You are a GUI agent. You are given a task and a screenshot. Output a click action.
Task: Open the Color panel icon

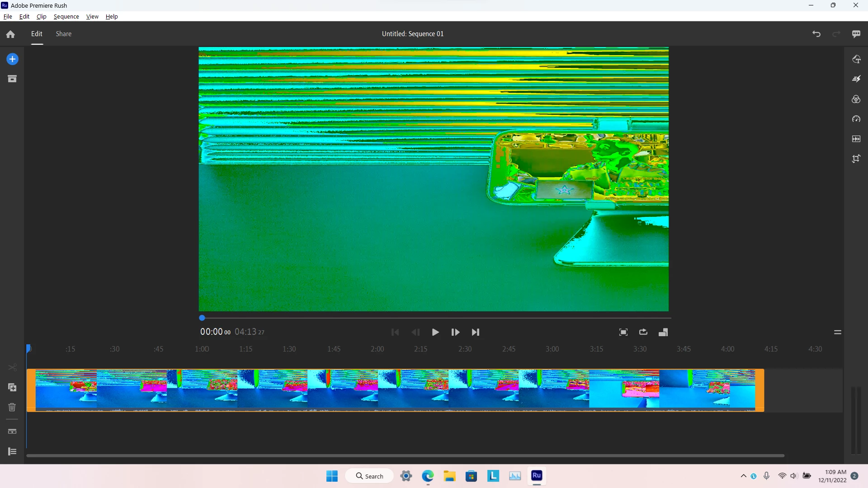[856, 99]
